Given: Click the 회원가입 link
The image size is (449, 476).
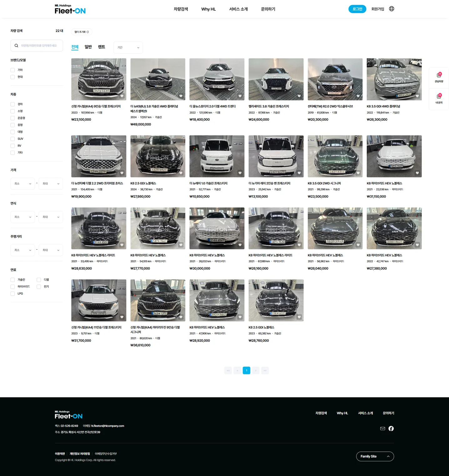Looking at the screenshot, I should (378, 9).
